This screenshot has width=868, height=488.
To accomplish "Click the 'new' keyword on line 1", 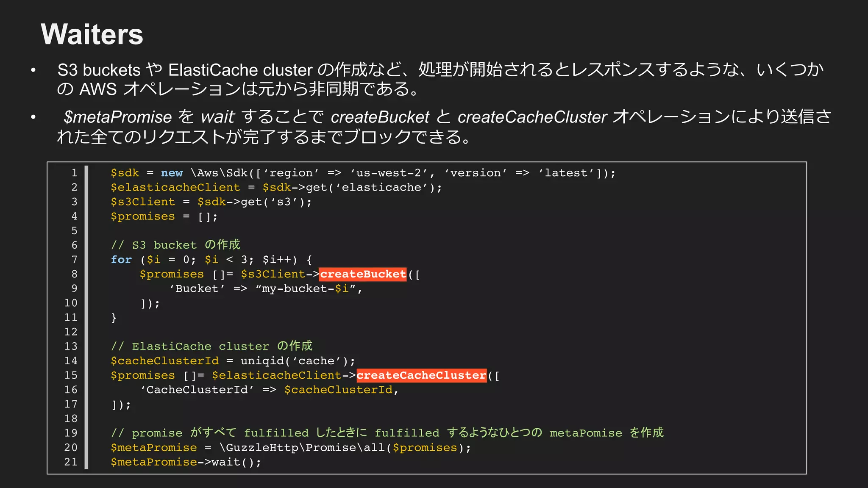I will coord(172,173).
